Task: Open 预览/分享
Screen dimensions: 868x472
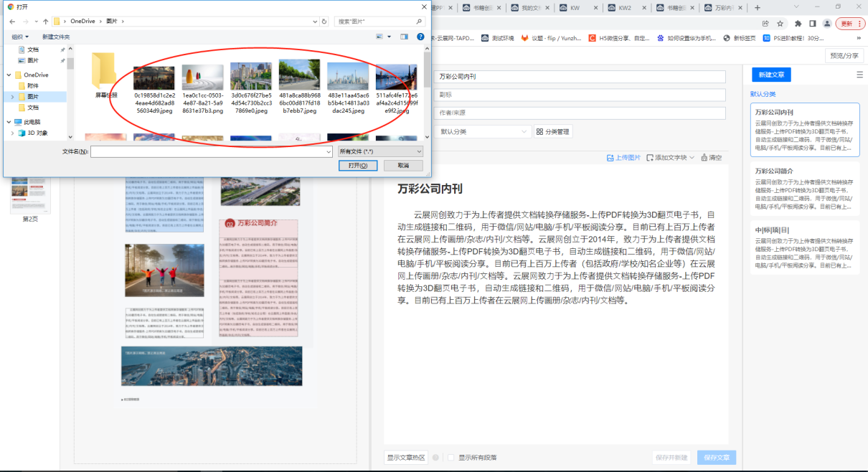Action: tap(844, 55)
